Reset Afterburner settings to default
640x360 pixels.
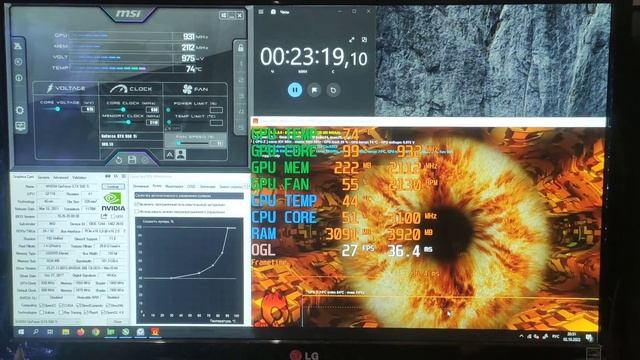(119, 160)
